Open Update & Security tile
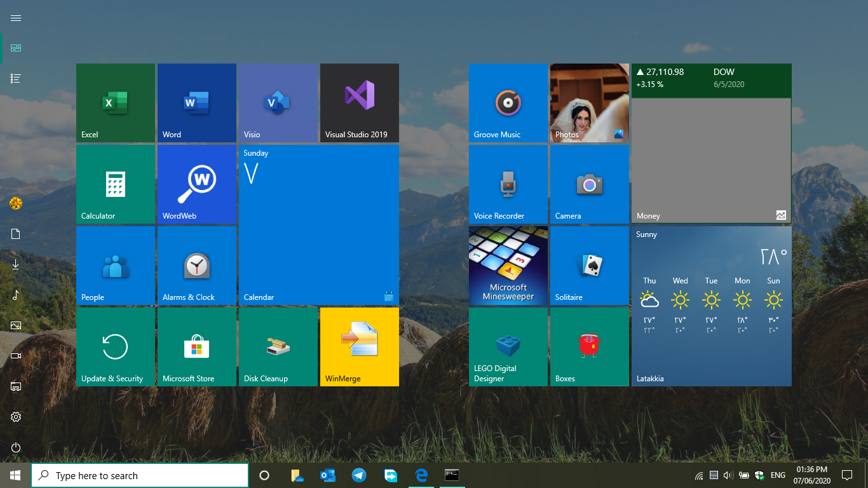This screenshot has height=488, width=868. pyautogui.click(x=116, y=347)
